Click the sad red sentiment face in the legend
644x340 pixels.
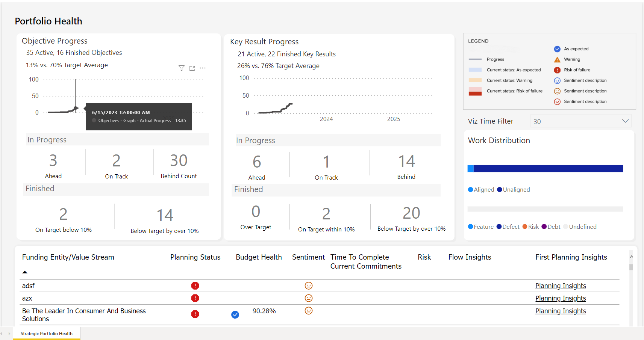(x=557, y=101)
